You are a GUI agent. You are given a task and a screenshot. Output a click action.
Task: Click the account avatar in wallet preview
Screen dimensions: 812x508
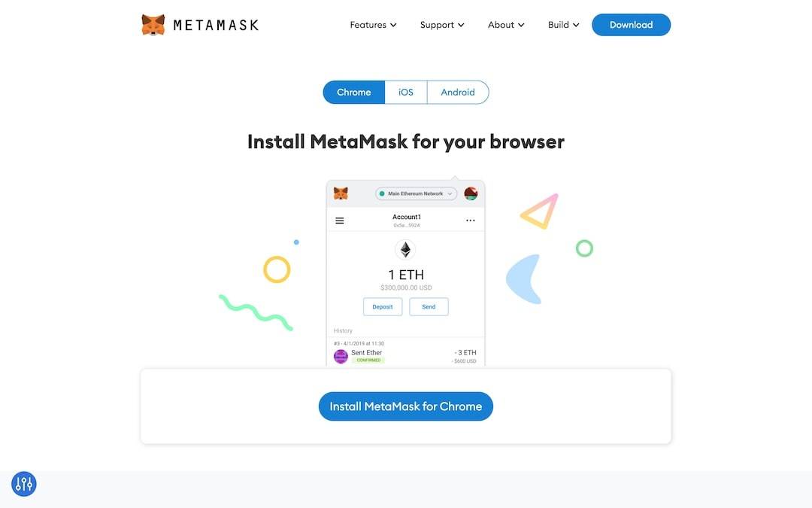pos(471,194)
